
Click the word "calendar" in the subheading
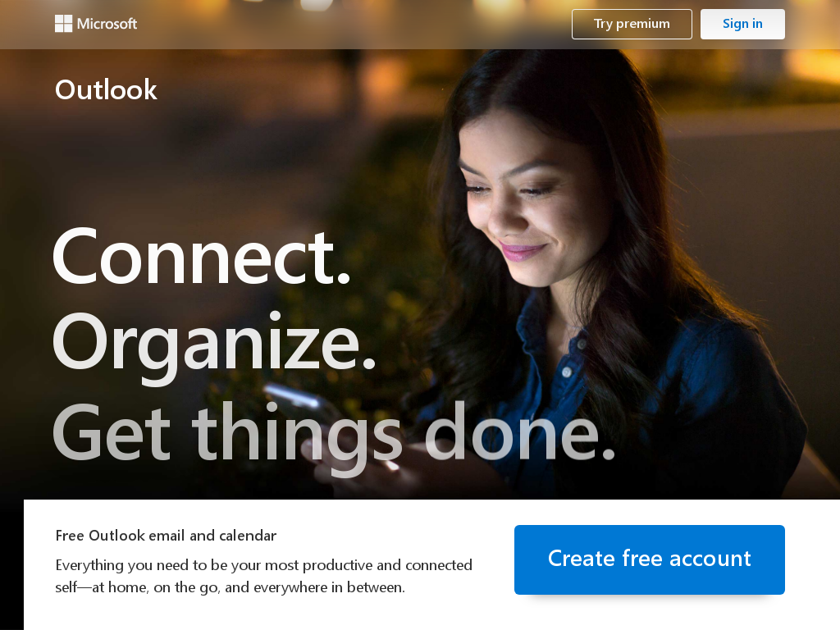coord(248,536)
